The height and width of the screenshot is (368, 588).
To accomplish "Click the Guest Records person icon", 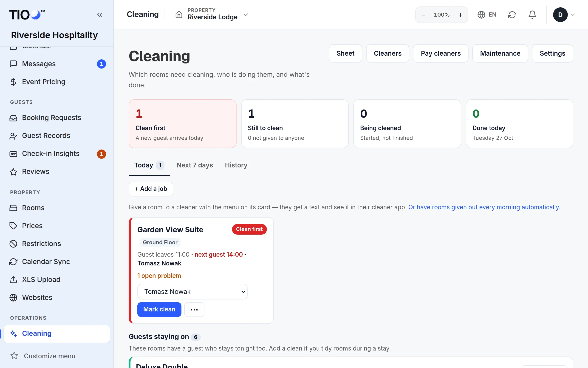I will tap(13, 136).
